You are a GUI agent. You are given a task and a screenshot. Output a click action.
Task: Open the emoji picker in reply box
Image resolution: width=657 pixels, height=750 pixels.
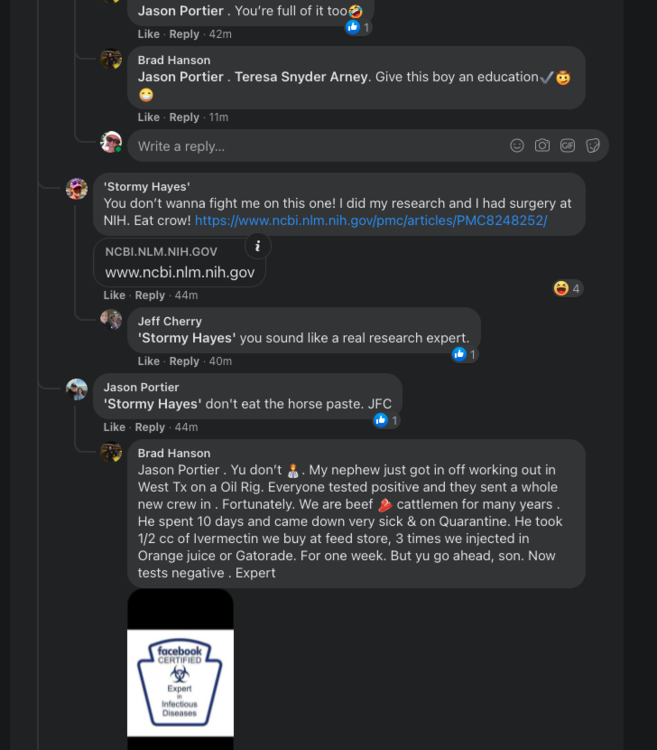(x=517, y=146)
